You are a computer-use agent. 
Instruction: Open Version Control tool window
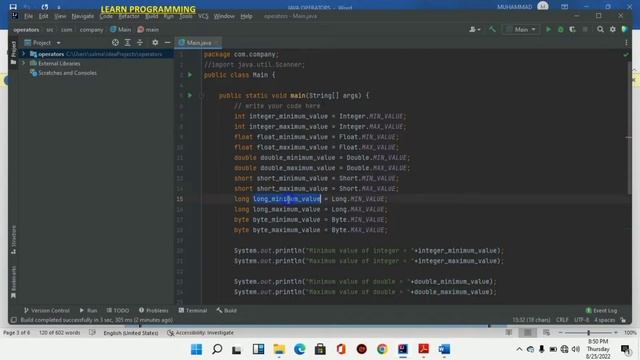47,311
